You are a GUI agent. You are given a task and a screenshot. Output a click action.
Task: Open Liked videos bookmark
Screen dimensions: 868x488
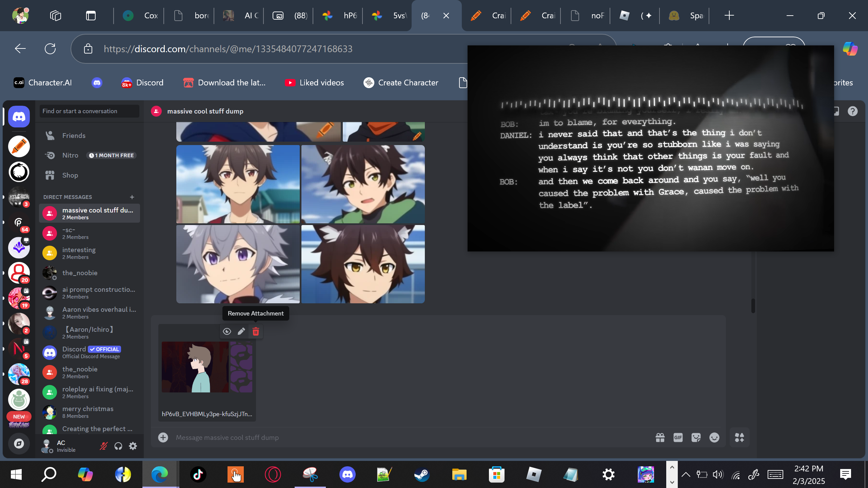coord(315,83)
